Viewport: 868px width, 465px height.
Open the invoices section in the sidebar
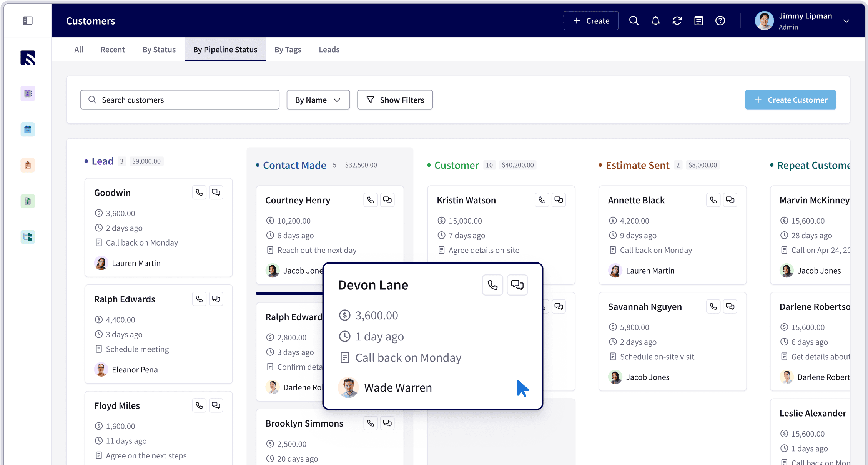pos(27,201)
